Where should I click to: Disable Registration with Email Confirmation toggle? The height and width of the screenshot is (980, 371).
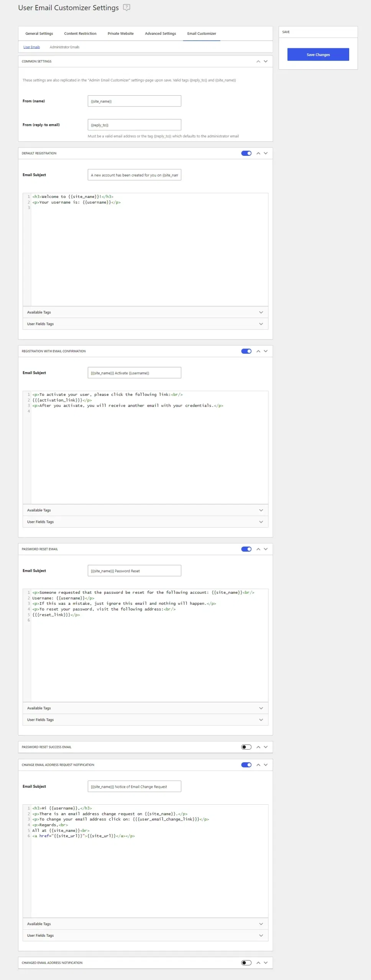(246, 351)
